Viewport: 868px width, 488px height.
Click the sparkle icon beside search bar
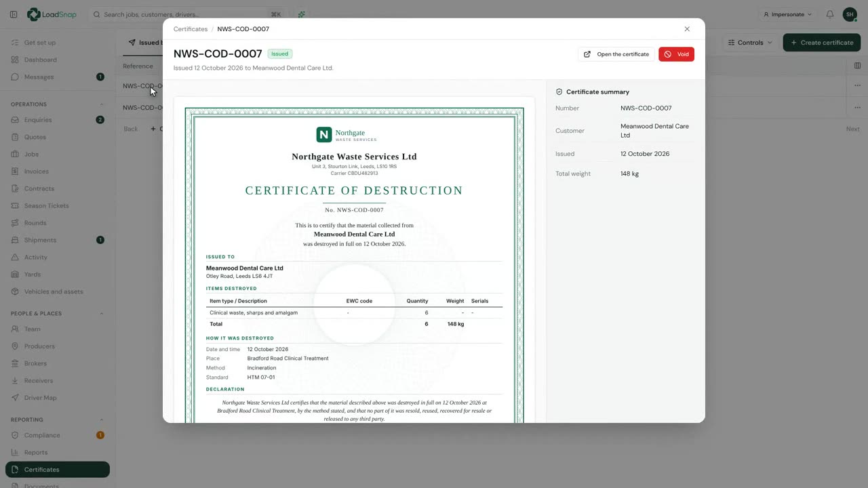point(301,14)
